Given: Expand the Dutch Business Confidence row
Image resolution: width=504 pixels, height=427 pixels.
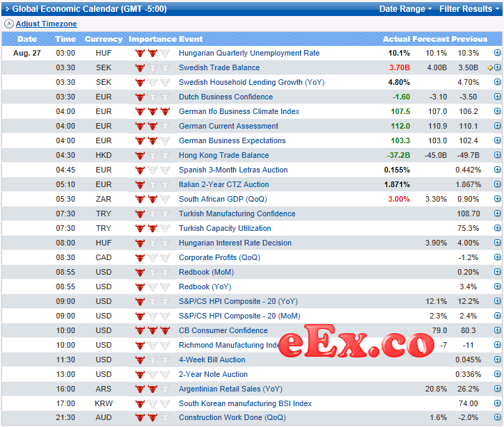Looking at the screenshot, I should pyautogui.click(x=497, y=97).
